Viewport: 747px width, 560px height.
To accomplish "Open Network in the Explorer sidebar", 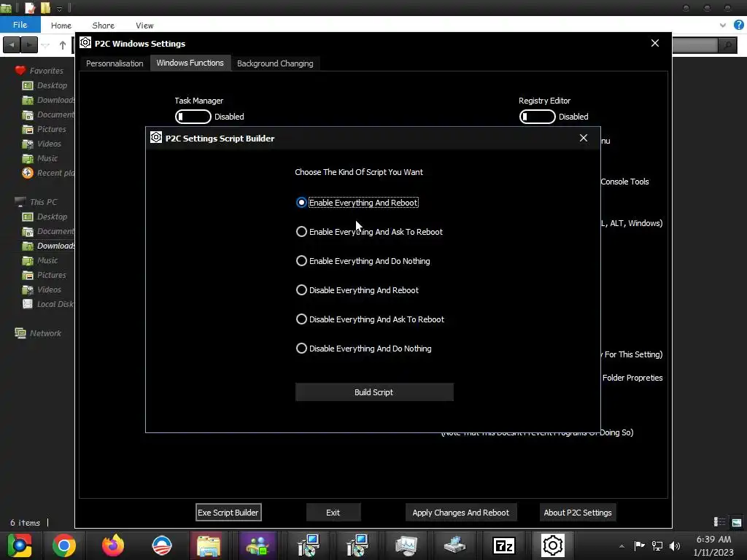I will pos(38,332).
